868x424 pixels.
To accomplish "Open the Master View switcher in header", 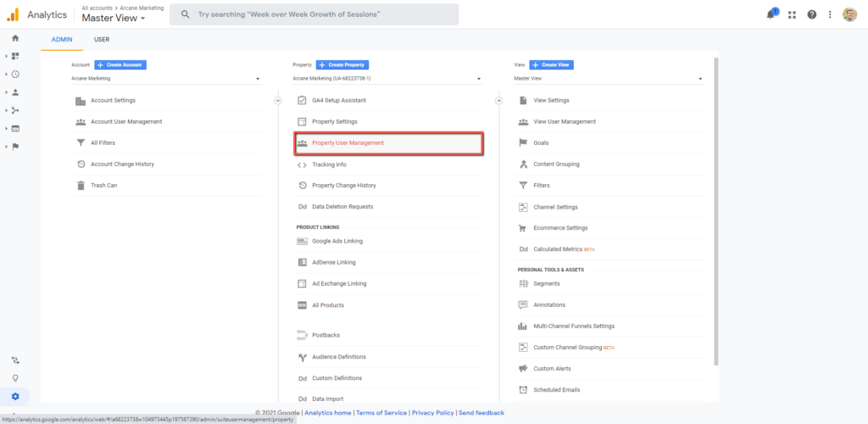I will 114,19.
